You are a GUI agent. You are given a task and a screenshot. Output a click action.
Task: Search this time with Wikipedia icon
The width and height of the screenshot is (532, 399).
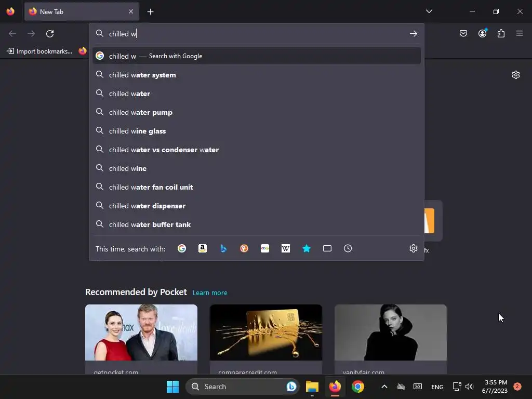point(286,248)
